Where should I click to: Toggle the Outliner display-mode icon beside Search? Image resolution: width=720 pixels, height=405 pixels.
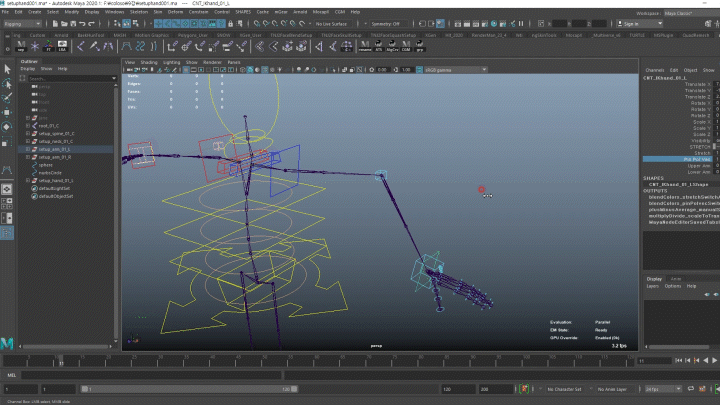(x=22, y=79)
